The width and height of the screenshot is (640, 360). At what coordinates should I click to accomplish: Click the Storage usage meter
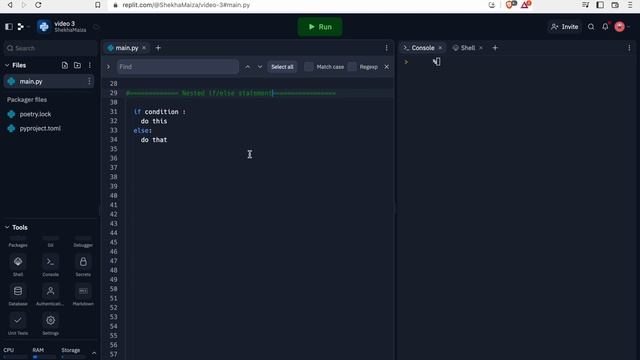(73, 353)
